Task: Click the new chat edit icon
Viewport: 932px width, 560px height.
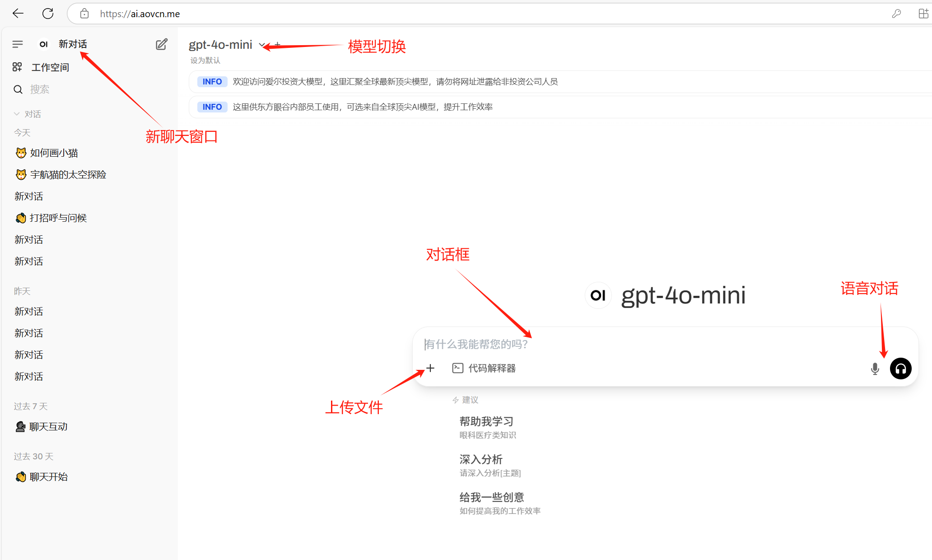Action: coord(161,44)
